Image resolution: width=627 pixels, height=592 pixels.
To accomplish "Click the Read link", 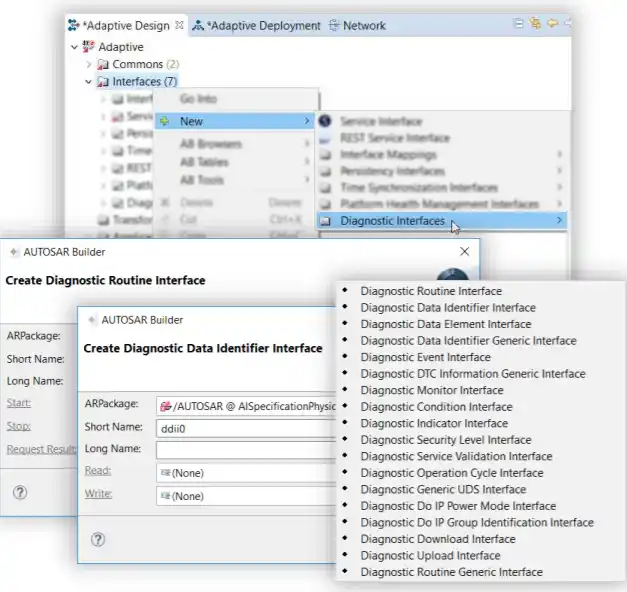I will 98,470.
